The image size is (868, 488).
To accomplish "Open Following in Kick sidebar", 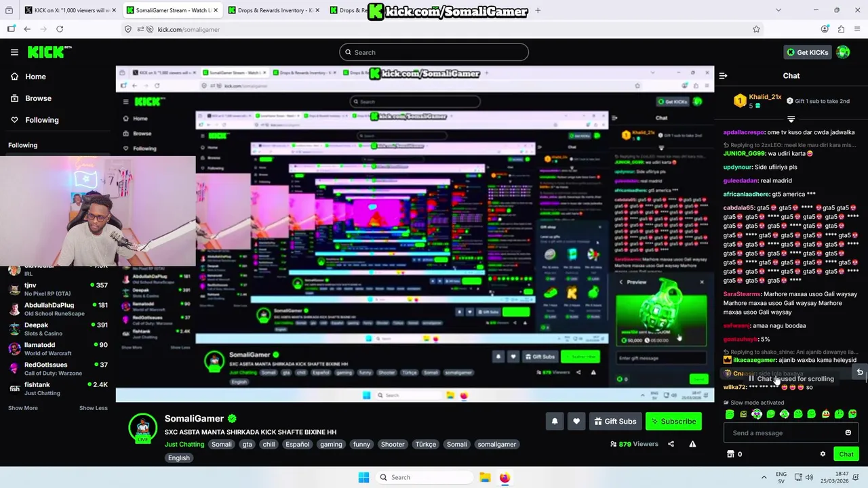I will [41, 120].
